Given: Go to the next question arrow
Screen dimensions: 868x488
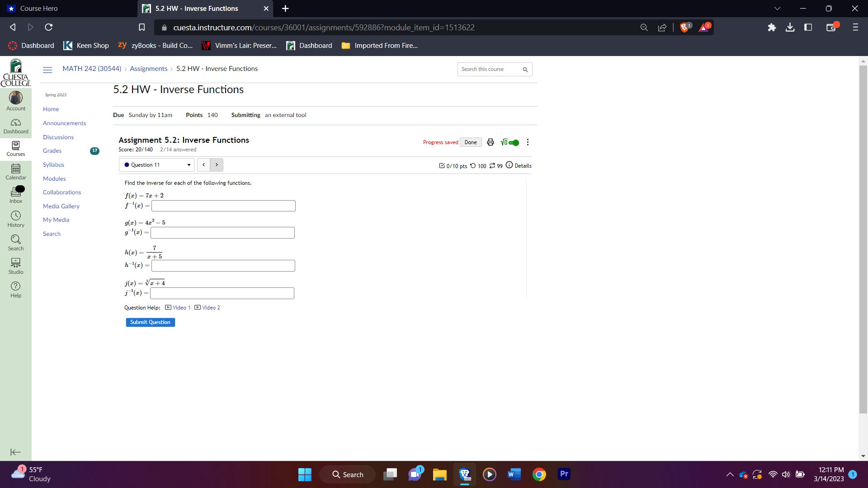Looking at the screenshot, I should tap(217, 165).
